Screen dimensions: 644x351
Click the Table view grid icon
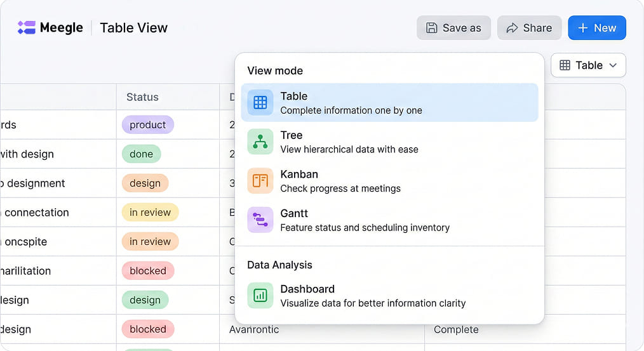[260, 103]
